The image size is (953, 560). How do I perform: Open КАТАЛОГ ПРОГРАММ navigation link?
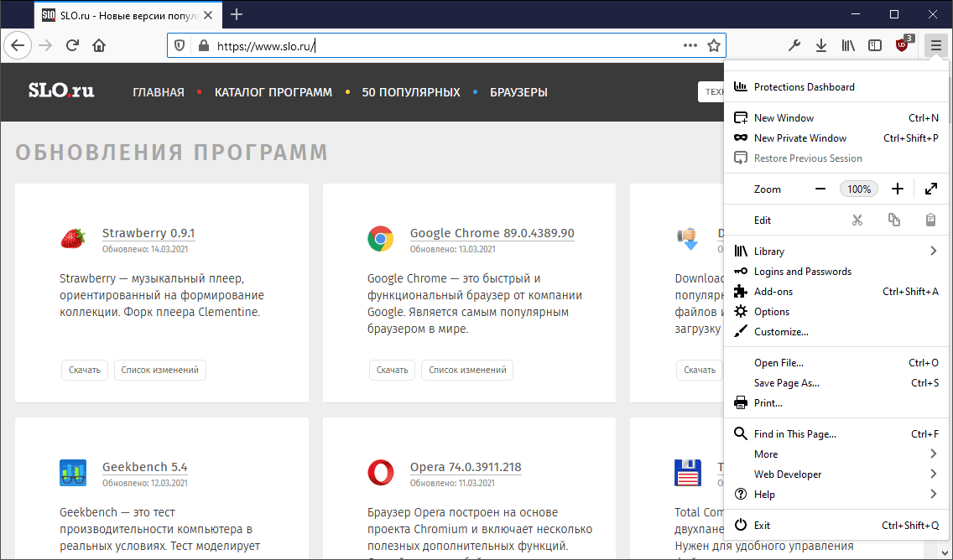(273, 92)
